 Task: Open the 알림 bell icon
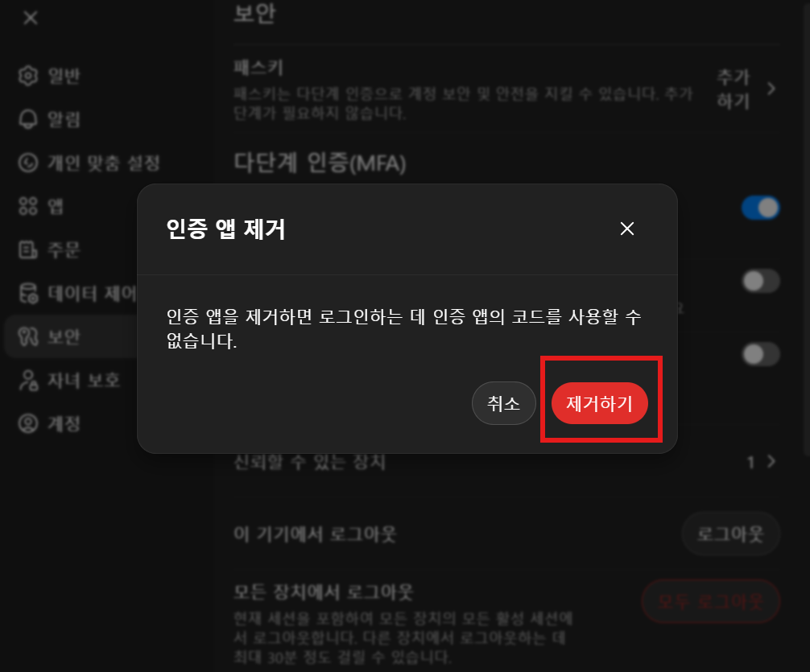(x=28, y=119)
